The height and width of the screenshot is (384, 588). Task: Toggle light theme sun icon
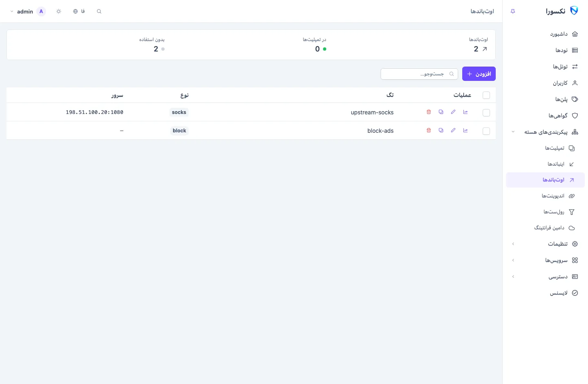point(59,11)
